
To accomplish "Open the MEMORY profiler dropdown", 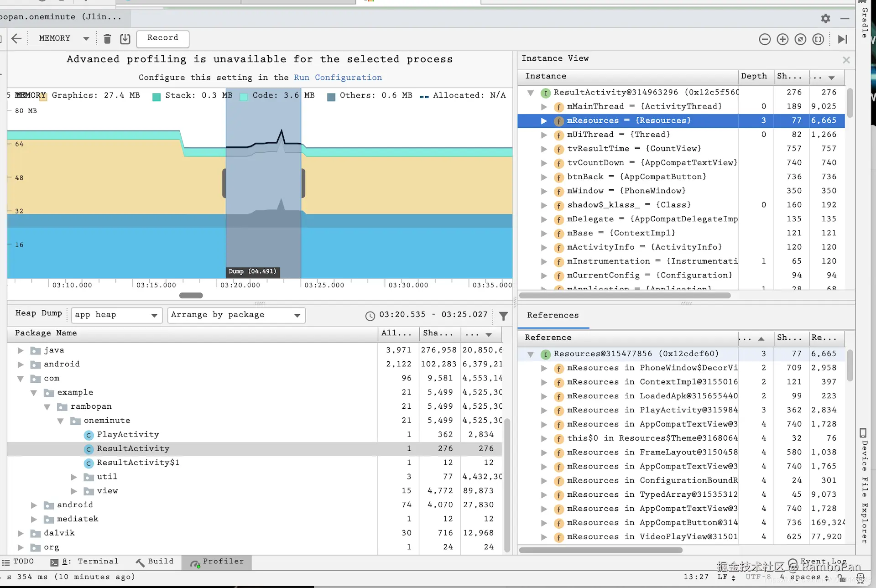I will [64, 39].
